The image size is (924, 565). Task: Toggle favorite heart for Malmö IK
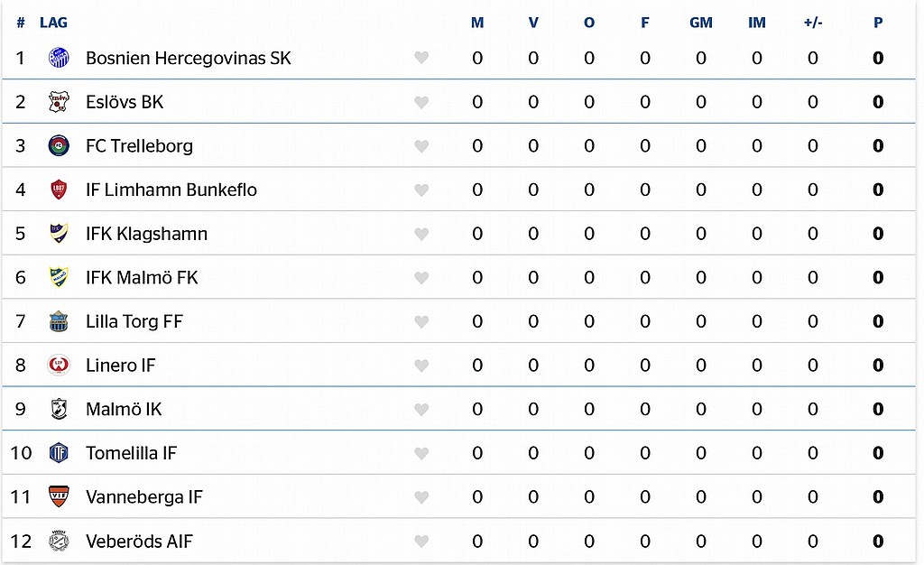coord(421,410)
